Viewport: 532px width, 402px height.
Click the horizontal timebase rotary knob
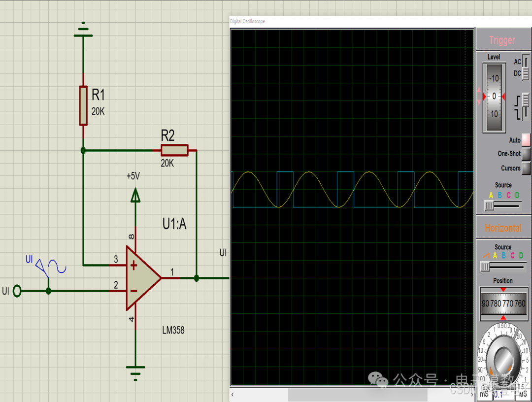[x=504, y=361]
